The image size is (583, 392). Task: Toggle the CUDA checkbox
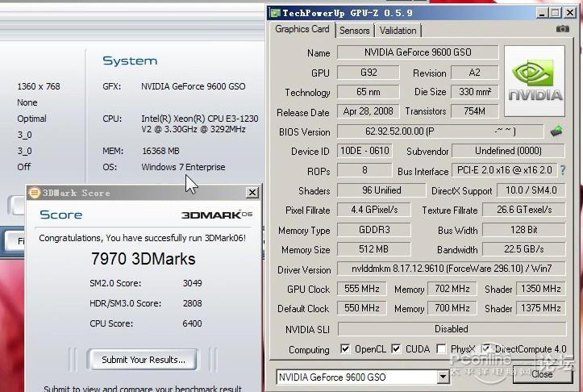coord(396,349)
